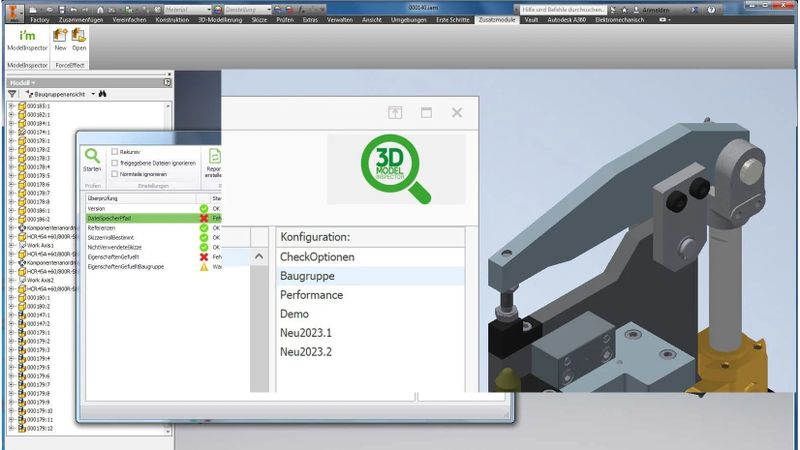Click the scroll-up arrow in configuration dialog list
Screen dimensions: 800x450
259,256
